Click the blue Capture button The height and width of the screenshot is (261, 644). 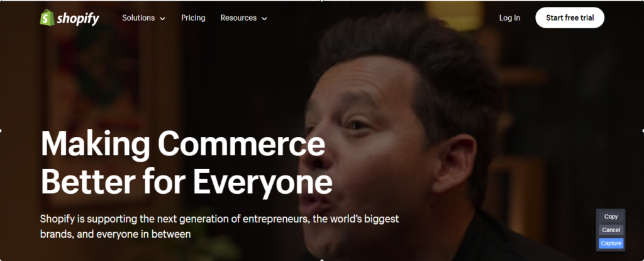click(x=611, y=243)
